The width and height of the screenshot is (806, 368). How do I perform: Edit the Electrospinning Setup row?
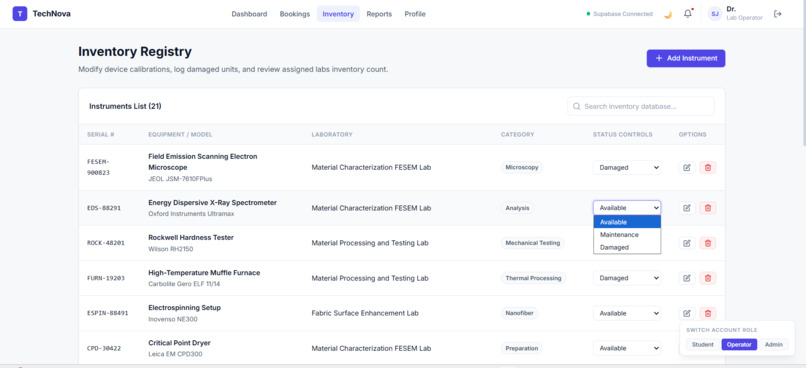[x=687, y=313]
